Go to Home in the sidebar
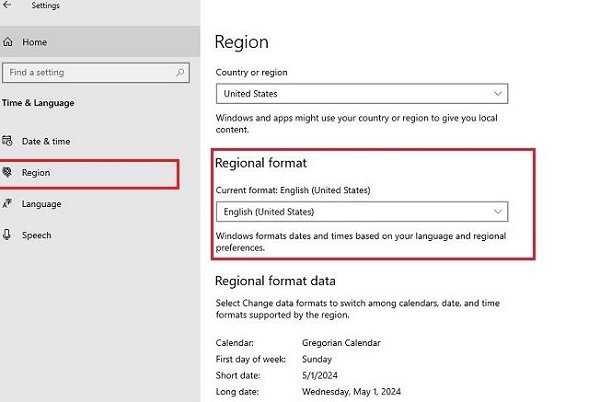Image resolution: width=600 pixels, height=402 pixels. (x=34, y=42)
